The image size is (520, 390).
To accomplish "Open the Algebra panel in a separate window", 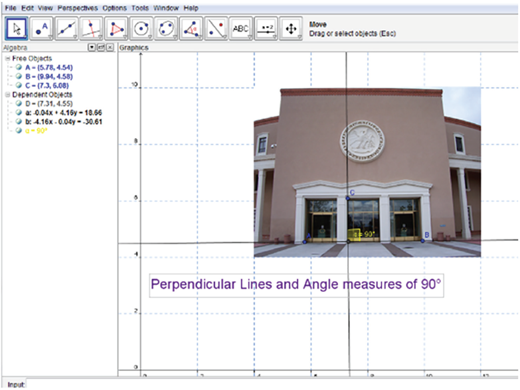I will click(x=101, y=47).
